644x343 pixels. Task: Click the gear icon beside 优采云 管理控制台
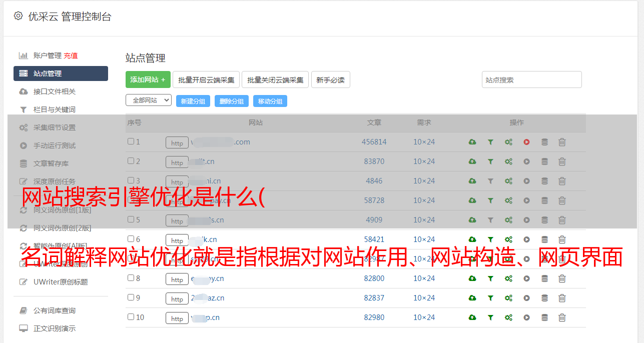point(19,16)
